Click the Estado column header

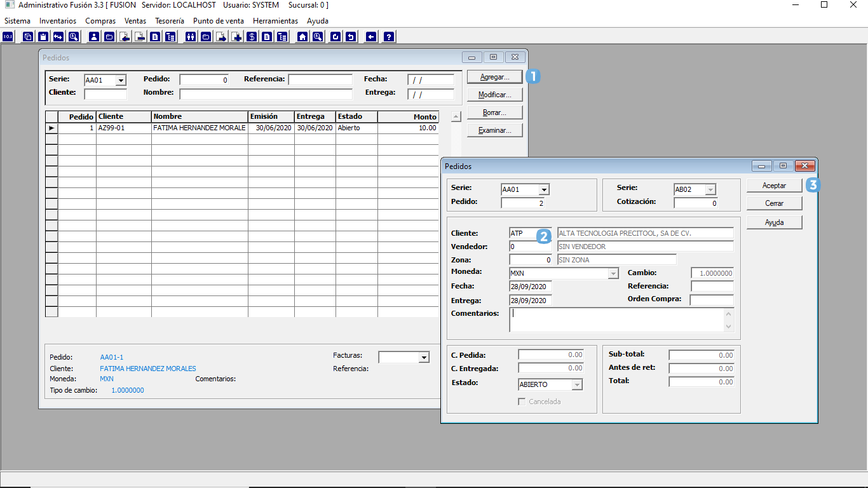356,117
